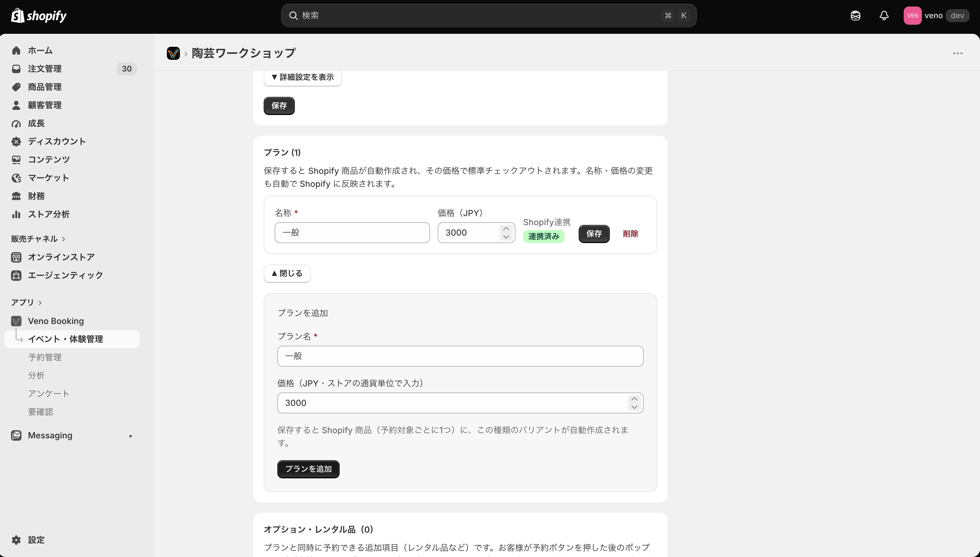The width and height of the screenshot is (980, 557).
Task: Open the Sidekick assistant icon
Action: pyautogui.click(x=855, y=16)
